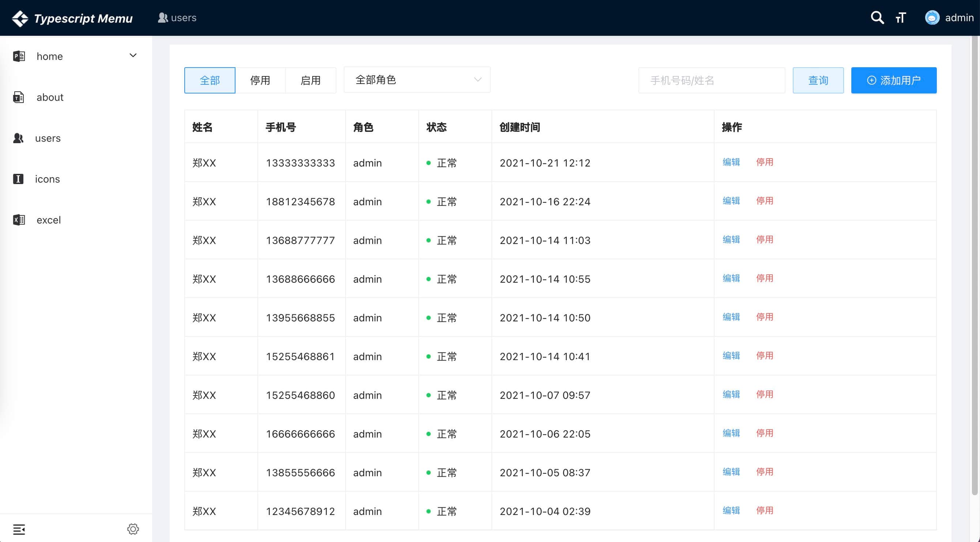Open the users item in sidebar
The width and height of the screenshot is (980, 542).
click(x=48, y=138)
